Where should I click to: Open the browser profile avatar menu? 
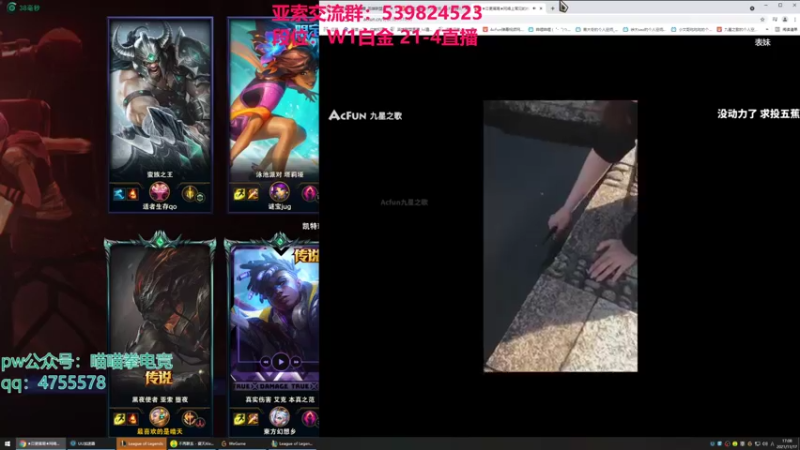[785, 19]
